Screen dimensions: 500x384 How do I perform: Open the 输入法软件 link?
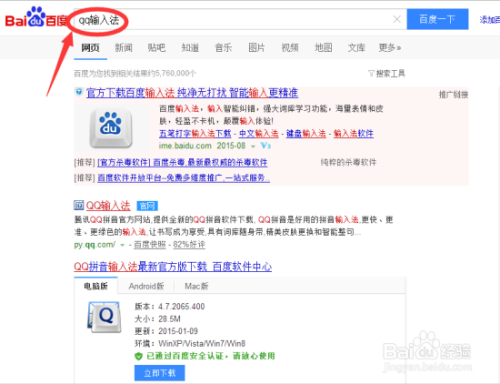[353, 134]
